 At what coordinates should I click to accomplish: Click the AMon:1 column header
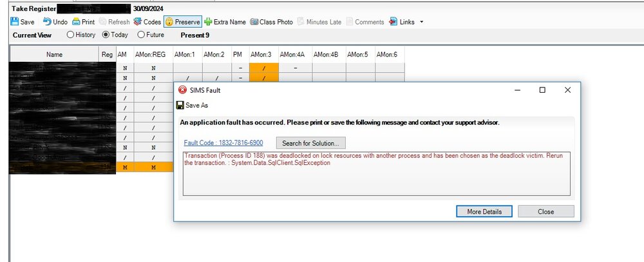pos(187,54)
